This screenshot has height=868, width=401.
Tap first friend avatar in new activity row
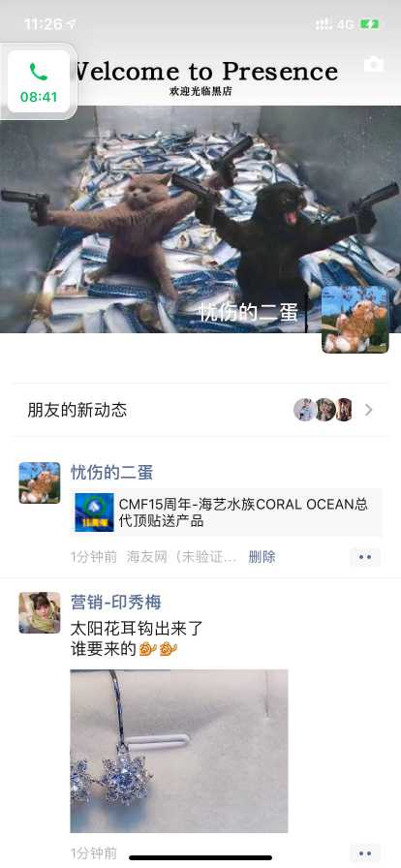pyautogui.click(x=304, y=410)
